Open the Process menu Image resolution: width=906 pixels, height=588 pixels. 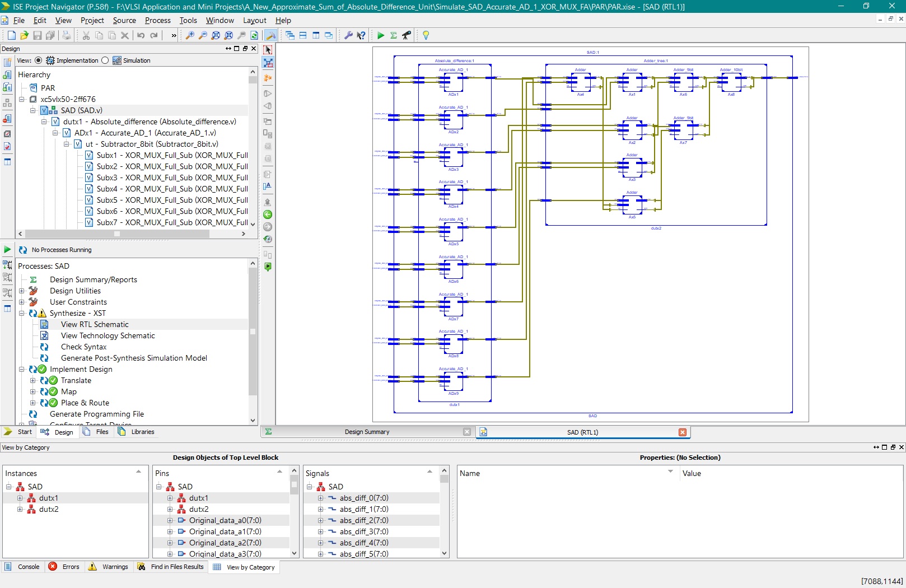[157, 20]
